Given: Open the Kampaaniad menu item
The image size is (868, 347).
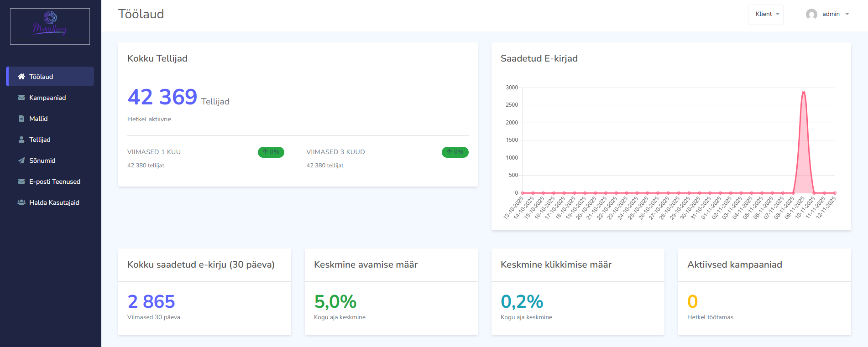Looking at the screenshot, I should [x=47, y=98].
